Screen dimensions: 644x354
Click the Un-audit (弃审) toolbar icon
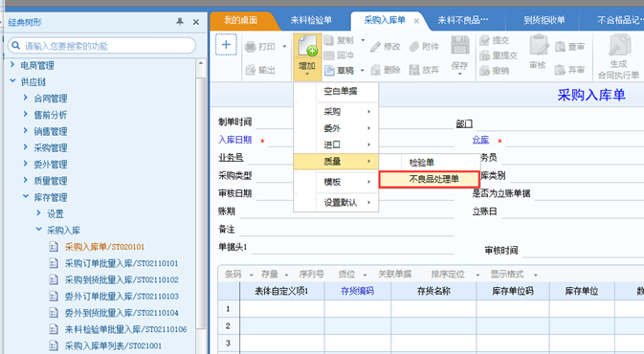560,70
